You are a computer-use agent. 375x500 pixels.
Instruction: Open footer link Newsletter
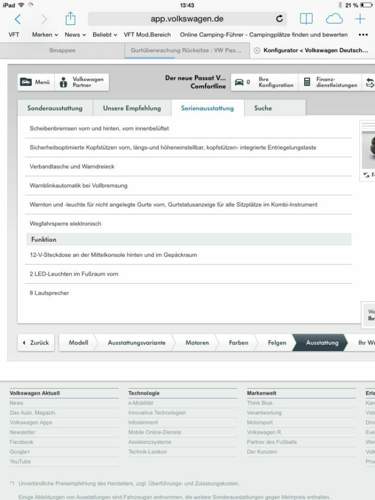[x=22, y=432]
